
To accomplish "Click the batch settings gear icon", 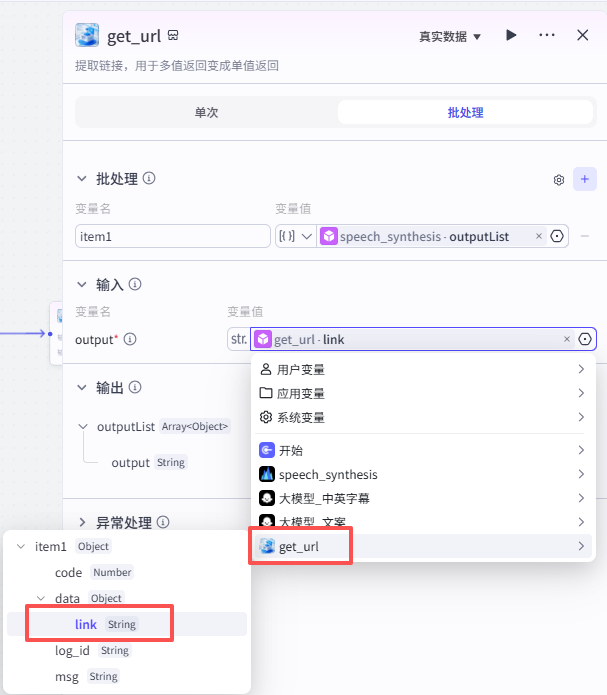I will coord(559,180).
